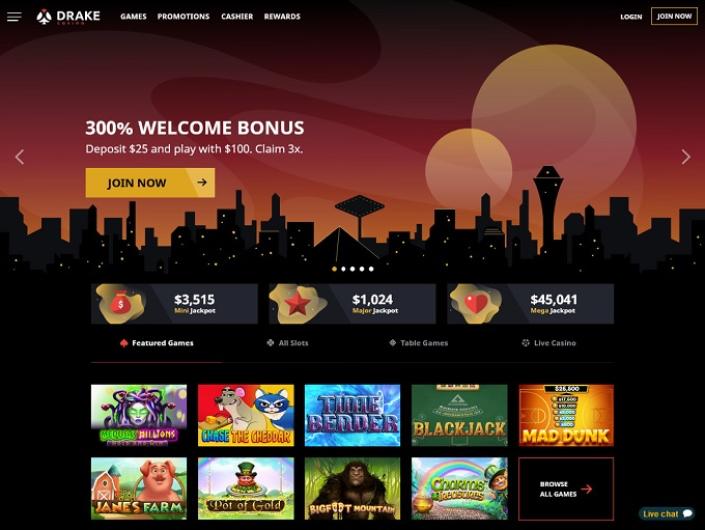The height and width of the screenshot is (530, 705).
Task: Select the last carousel dot indicator
Action: [x=371, y=269]
